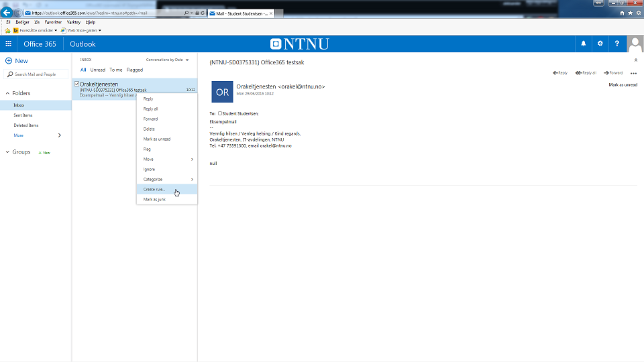Choose Forward in the context menu
This screenshot has height=362, width=644.
tap(167, 119)
